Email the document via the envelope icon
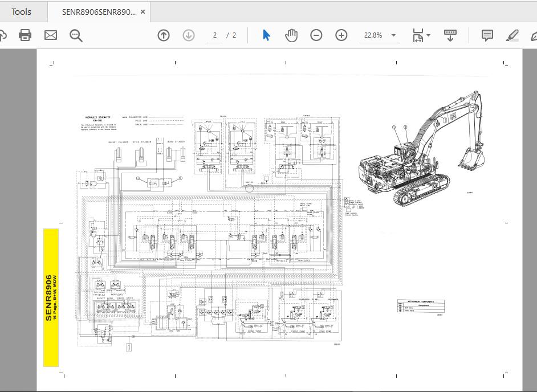537x392 pixels. click(50, 35)
